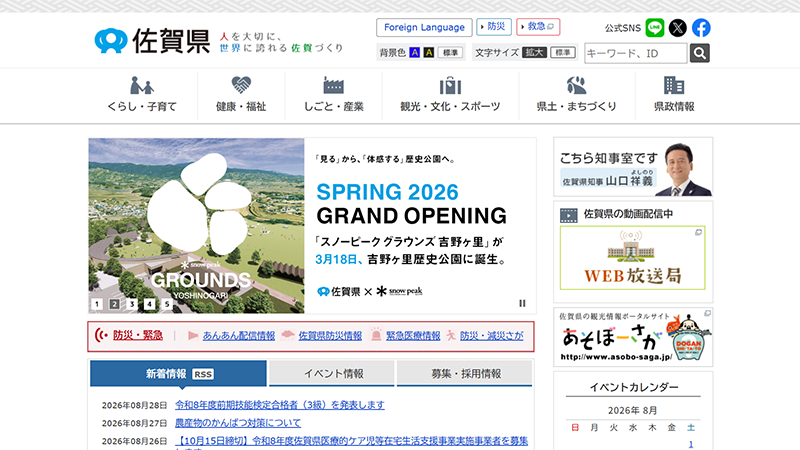Open 佐賀県防災情報 link
The height and width of the screenshot is (450, 800).
(330, 336)
